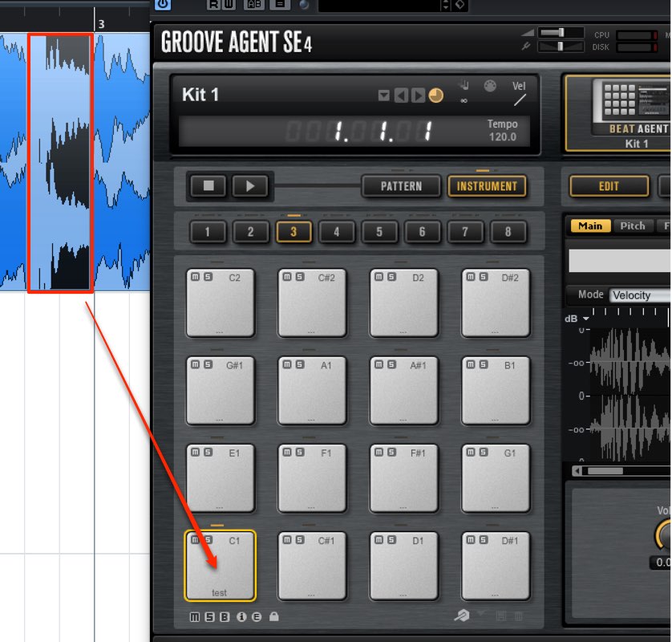
Task: Adjust the master volume slider
Action: click(x=561, y=33)
